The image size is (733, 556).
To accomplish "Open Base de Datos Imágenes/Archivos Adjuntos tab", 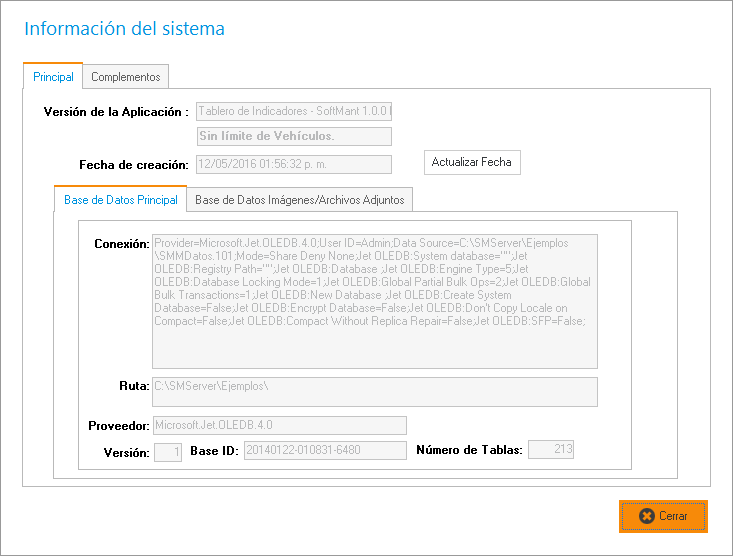I will (x=299, y=200).
